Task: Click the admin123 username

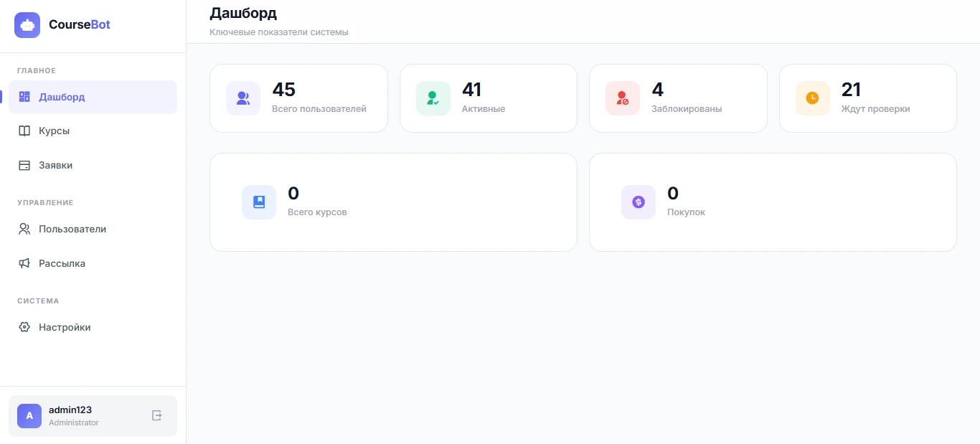Action: (x=70, y=410)
